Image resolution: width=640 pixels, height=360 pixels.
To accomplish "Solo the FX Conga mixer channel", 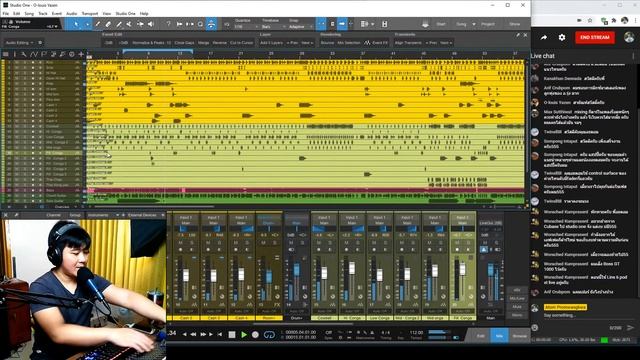I will pyautogui.click(x=468, y=242).
